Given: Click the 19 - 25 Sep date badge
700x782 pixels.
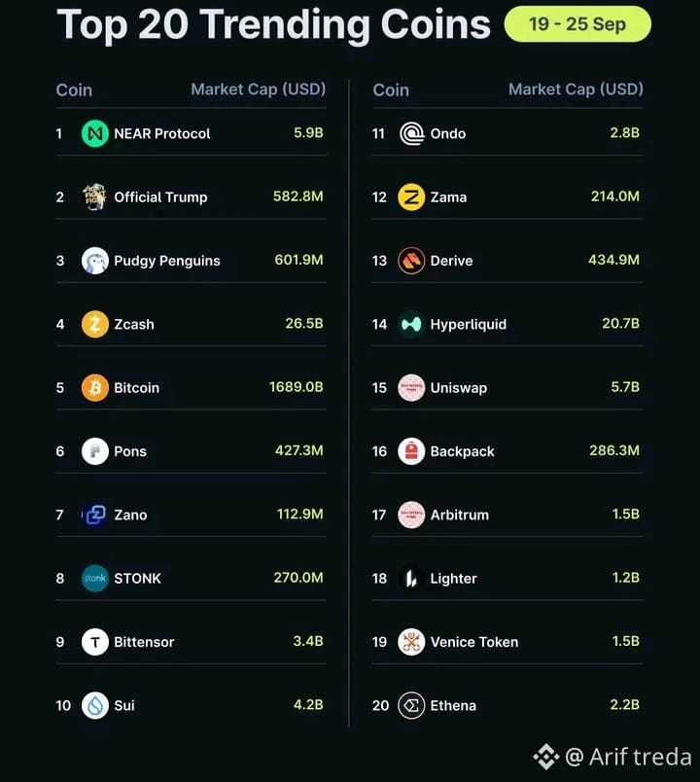Looking at the screenshot, I should (x=577, y=24).
